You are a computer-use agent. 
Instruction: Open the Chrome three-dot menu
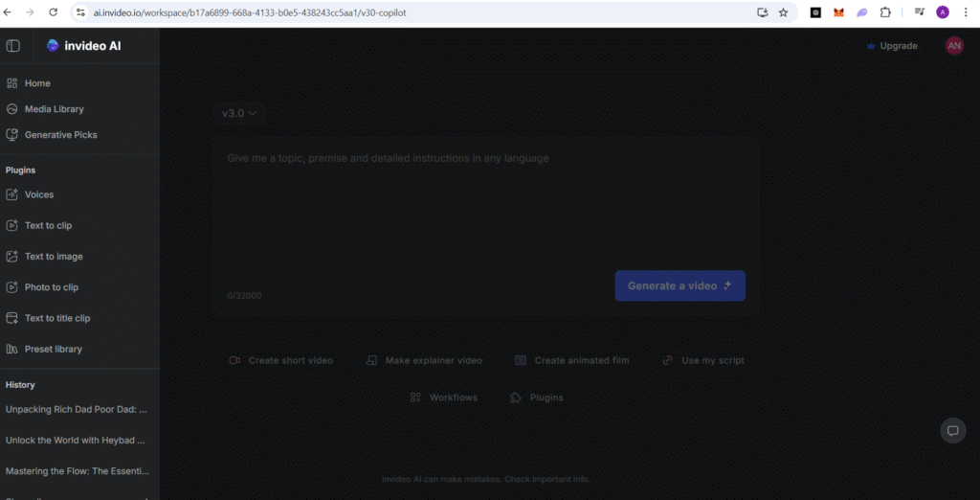[967, 12]
